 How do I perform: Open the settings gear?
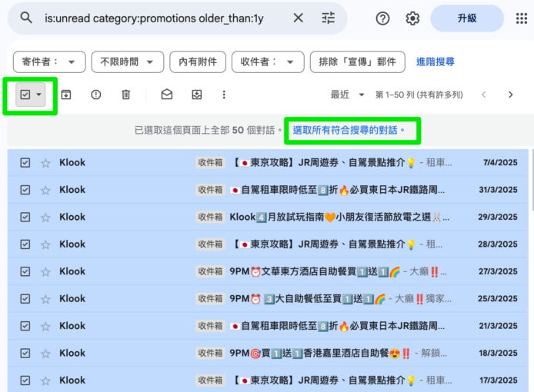tap(412, 18)
